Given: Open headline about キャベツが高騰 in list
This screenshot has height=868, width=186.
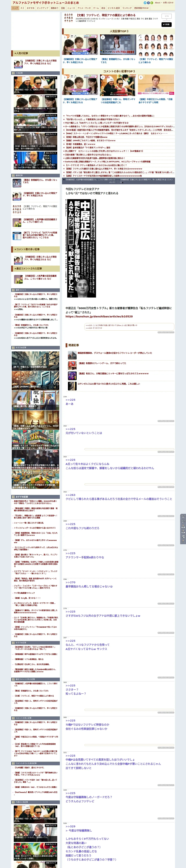Looking at the screenshot, I should [110, 116].
